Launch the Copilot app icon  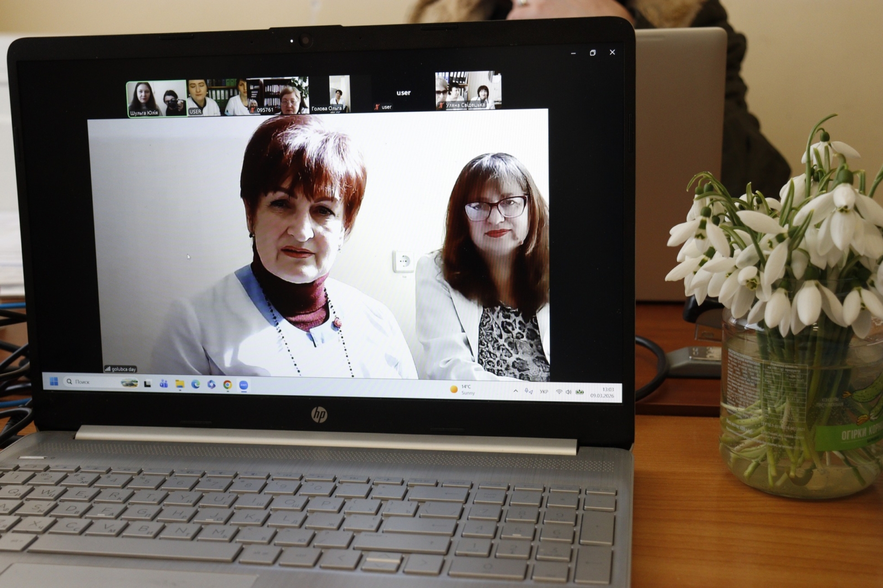pyautogui.click(x=211, y=384)
